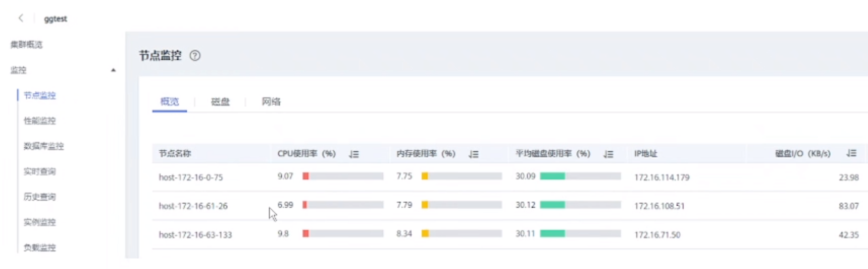
Task: Collapse the 监控 sidebar section
Action: [x=113, y=70]
